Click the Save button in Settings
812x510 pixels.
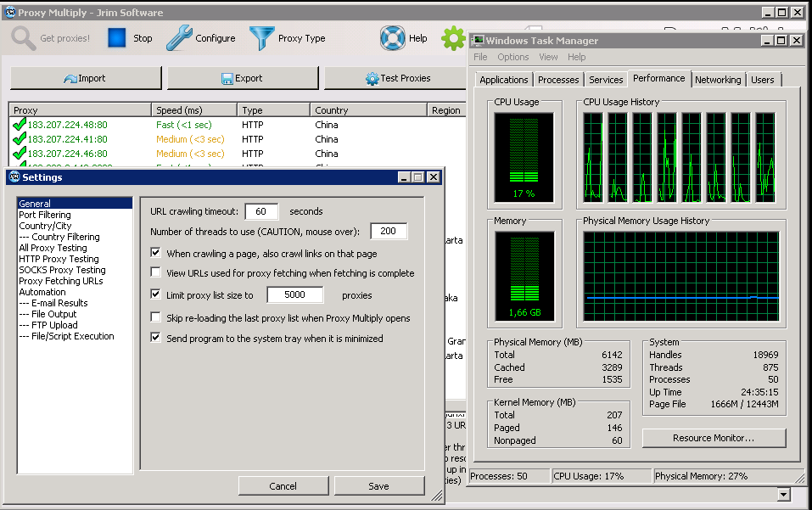pos(378,486)
